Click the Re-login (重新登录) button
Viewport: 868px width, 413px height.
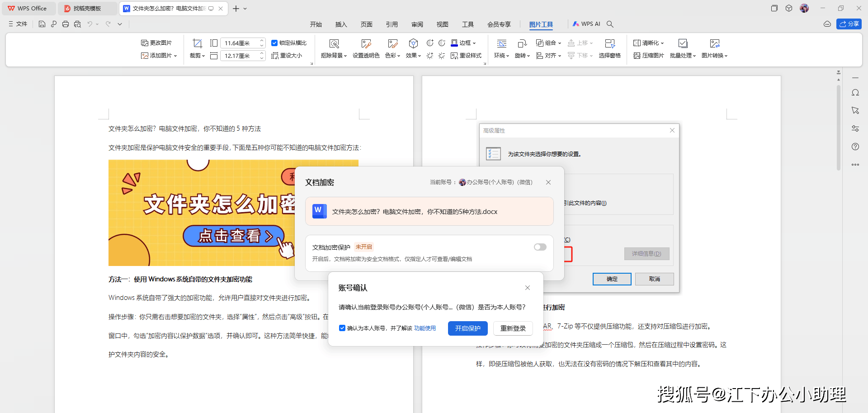pos(513,328)
